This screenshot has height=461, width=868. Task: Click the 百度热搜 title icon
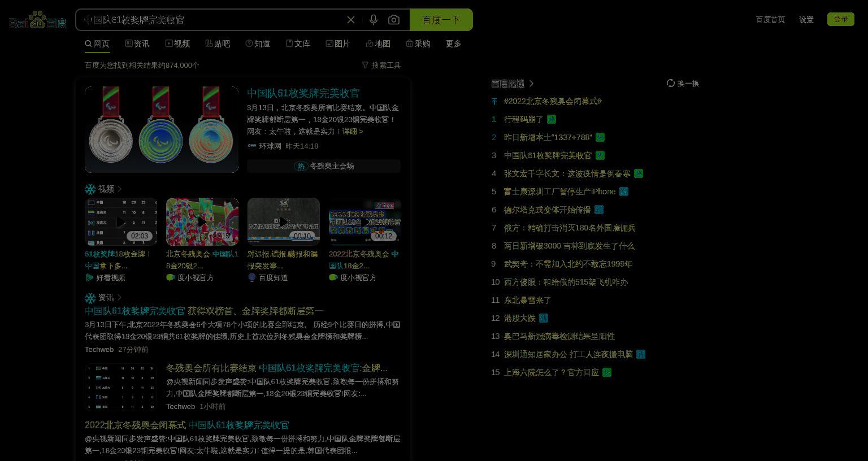pyautogui.click(x=507, y=83)
